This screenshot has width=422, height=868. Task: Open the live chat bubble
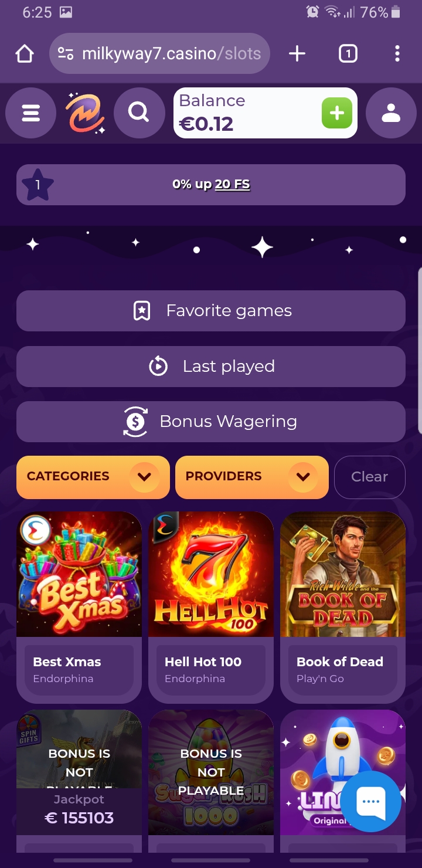(371, 802)
